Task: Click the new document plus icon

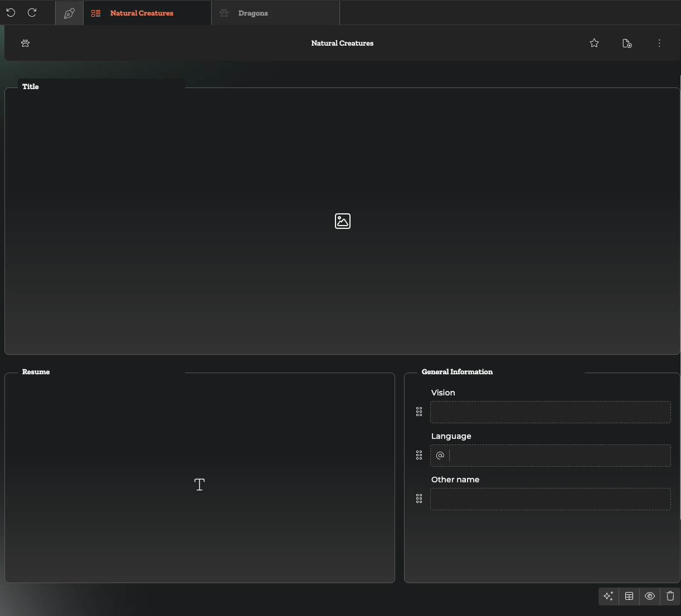Action: coord(627,43)
